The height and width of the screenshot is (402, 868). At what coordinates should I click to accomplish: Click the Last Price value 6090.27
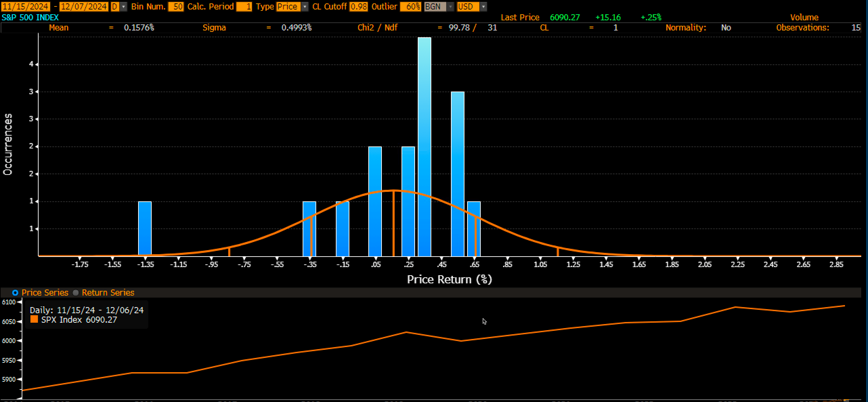coord(565,17)
